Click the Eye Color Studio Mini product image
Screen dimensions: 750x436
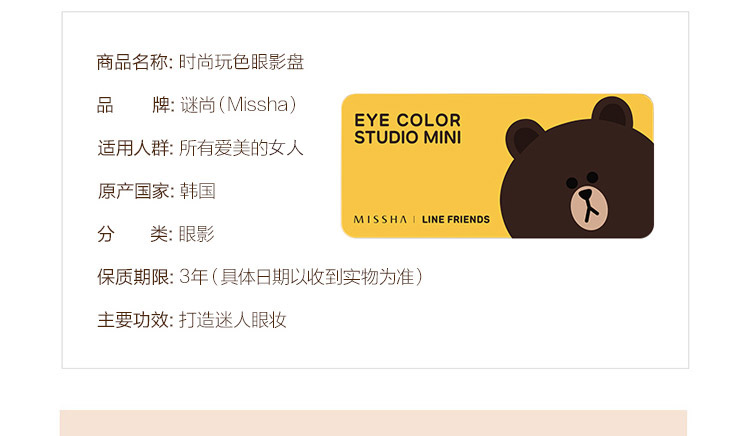tap(497, 166)
